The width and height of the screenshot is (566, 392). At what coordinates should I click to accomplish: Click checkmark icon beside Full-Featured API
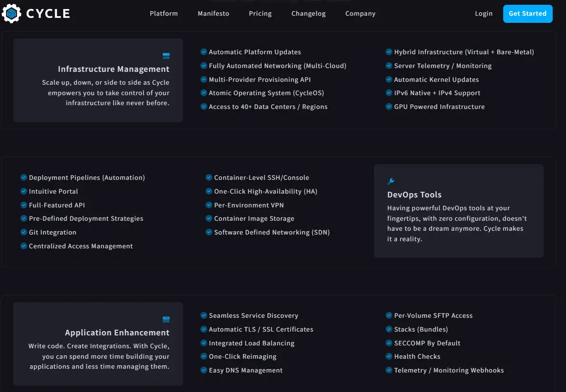[24, 205]
